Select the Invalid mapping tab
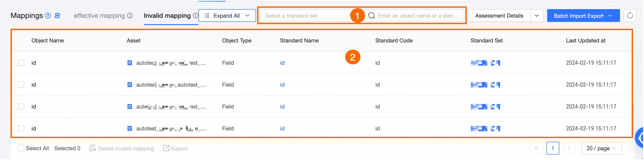Viewport: 644px width, 160px height. pyautogui.click(x=167, y=15)
